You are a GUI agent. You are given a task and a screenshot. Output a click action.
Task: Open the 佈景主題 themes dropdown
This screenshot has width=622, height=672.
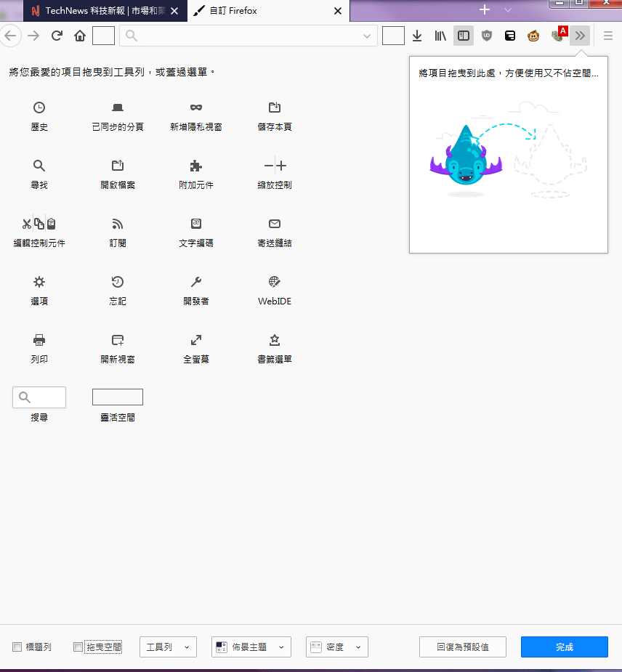(x=251, y=647)
